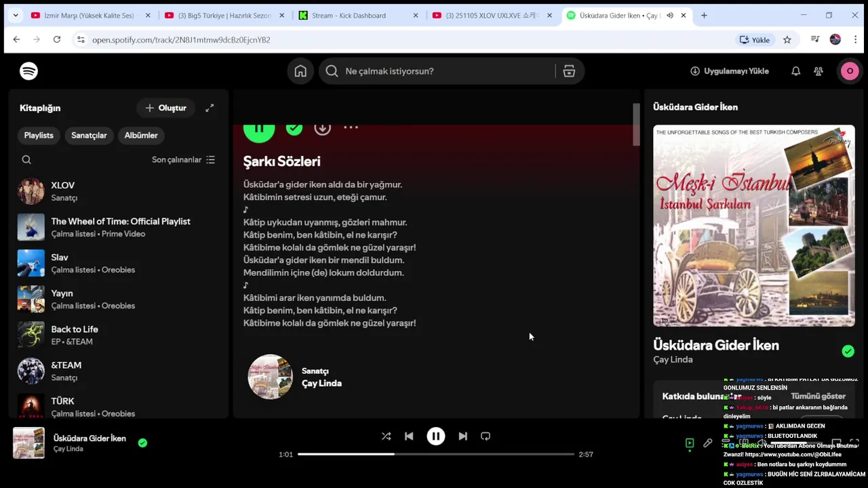This screenshot has height=488, width=868.
Task: Click the player bar album thumbnail
Action: [x=28, y=443]
